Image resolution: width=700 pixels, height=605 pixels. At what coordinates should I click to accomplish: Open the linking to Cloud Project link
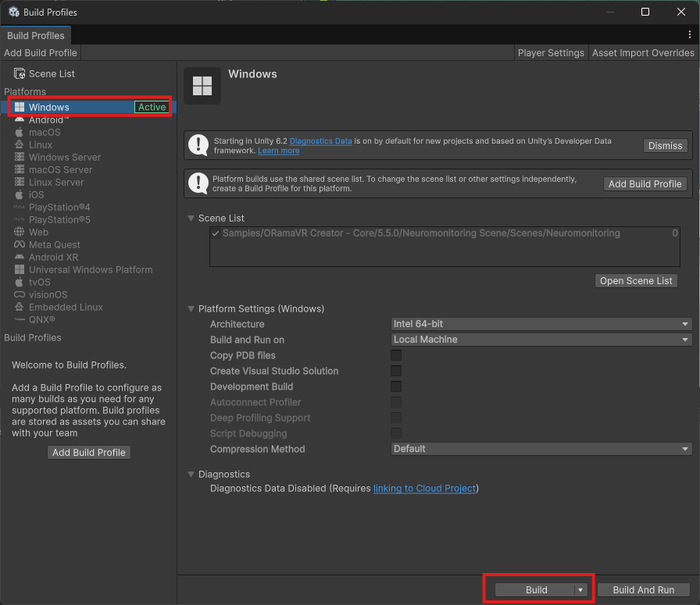424,489
